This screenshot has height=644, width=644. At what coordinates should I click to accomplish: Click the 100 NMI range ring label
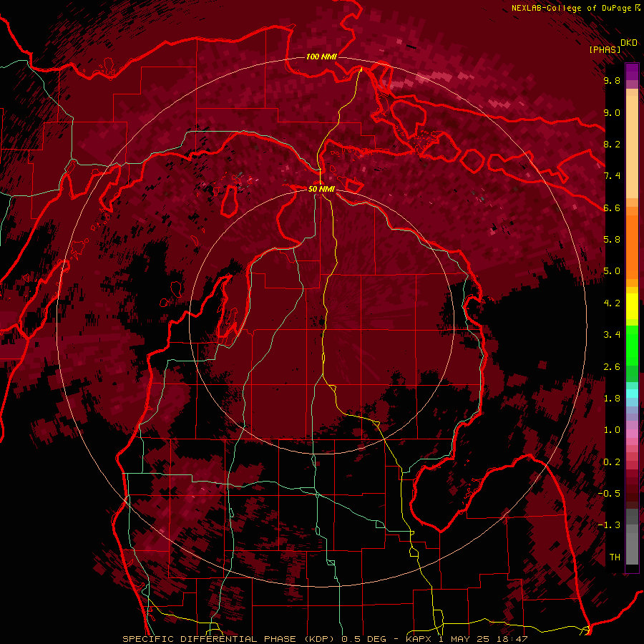point(321,57)
